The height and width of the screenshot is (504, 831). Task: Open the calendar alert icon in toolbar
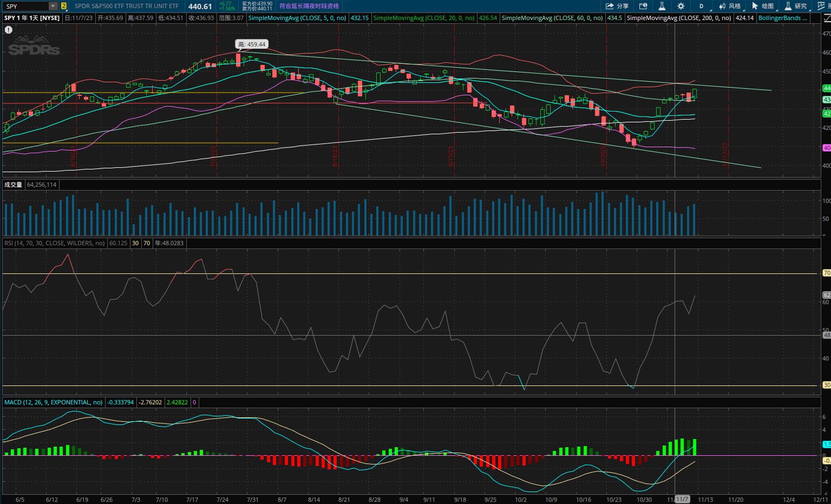(x=643, y=6)
